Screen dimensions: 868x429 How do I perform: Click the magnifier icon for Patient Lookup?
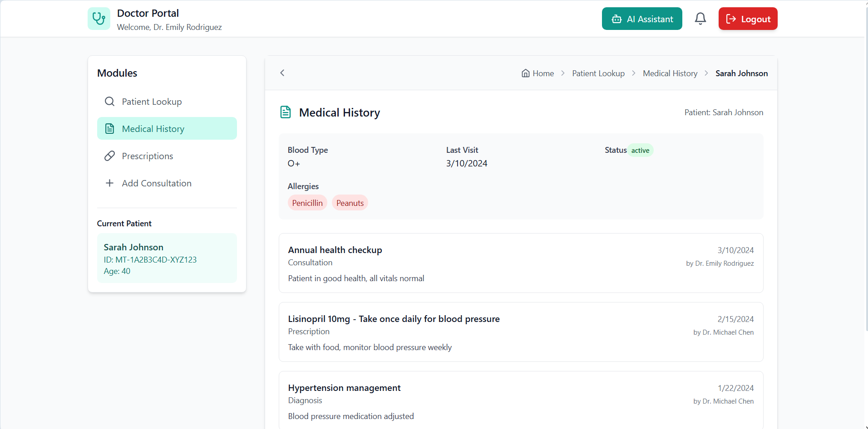[x=109, y=102]
